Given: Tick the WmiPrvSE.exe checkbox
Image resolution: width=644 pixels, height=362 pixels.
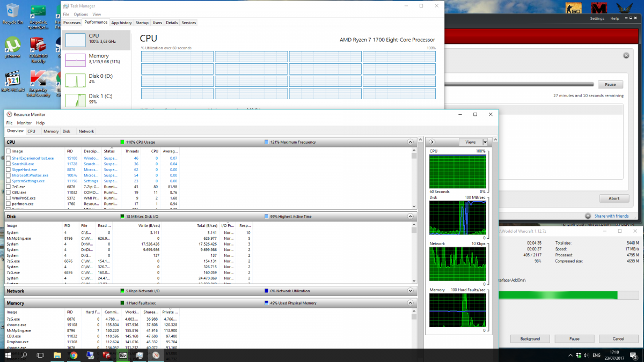Looking at the screenshot, I should (x=8, y=198).
